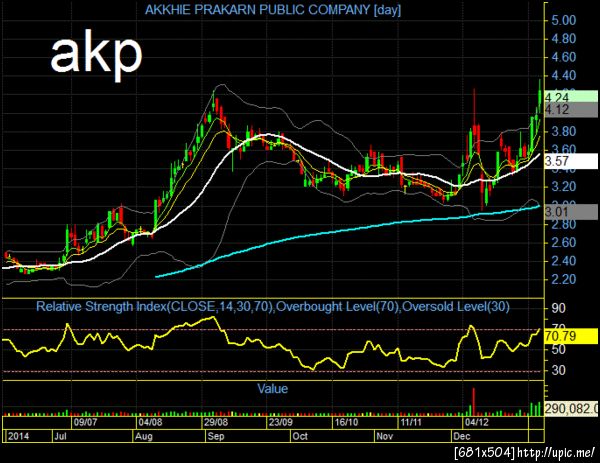Click the 2.80 price axis label
This screenshot has width=600, height=463.
[x=563, y=224]
